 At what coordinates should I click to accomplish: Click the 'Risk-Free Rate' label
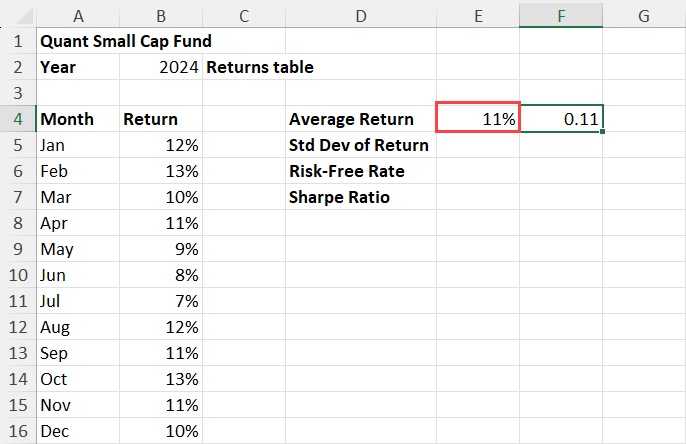[x=361, y=171]
